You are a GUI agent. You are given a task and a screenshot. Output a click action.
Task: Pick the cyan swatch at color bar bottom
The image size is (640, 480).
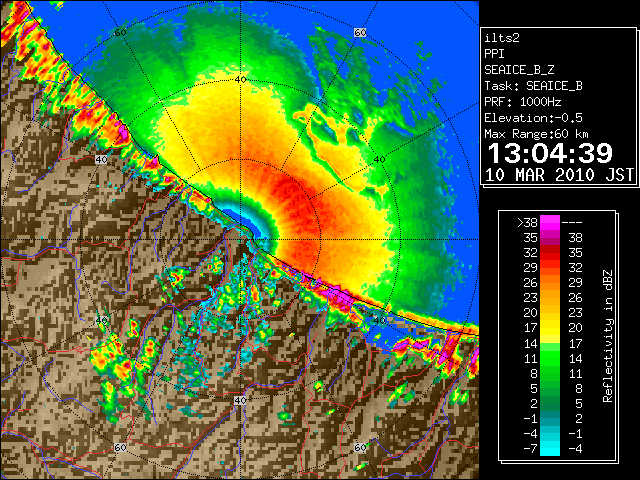tap(550, 449)
